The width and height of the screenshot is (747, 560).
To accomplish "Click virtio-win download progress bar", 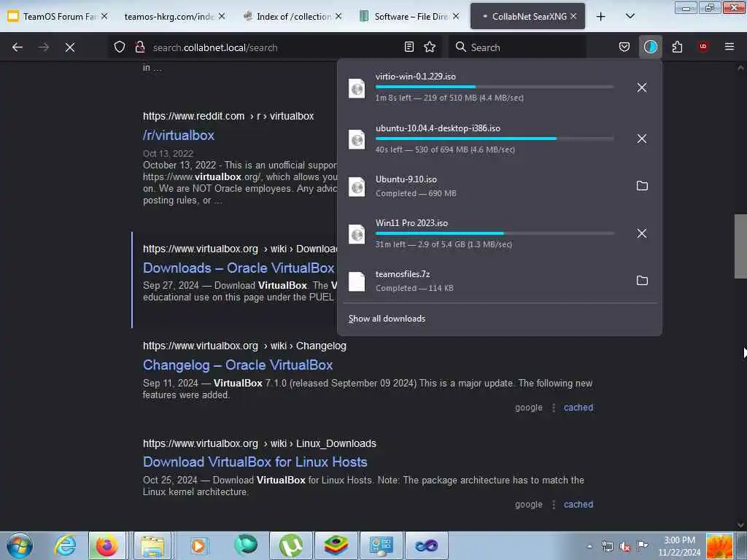I will (495, 87).
